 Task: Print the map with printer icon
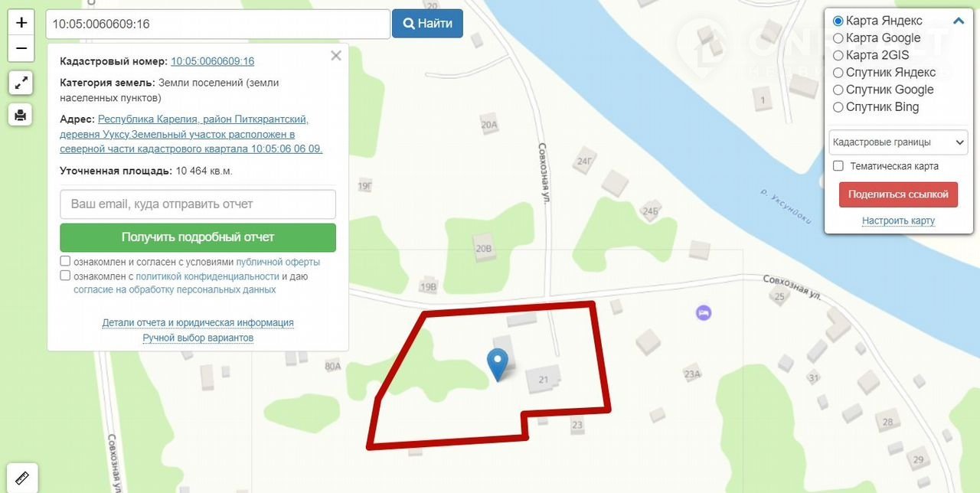pyautogui.click(x=21, y=114)
